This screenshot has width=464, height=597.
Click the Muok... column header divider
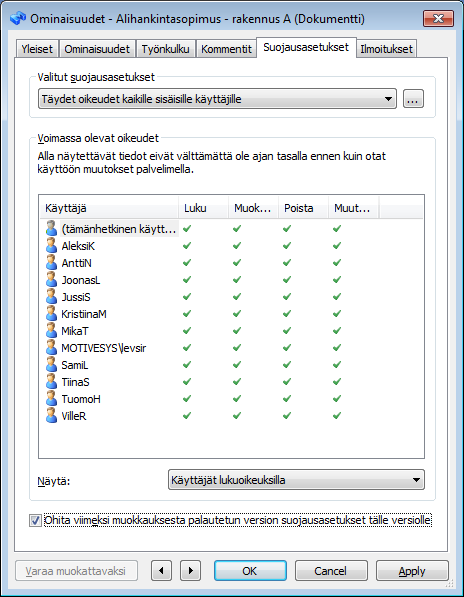279,208
